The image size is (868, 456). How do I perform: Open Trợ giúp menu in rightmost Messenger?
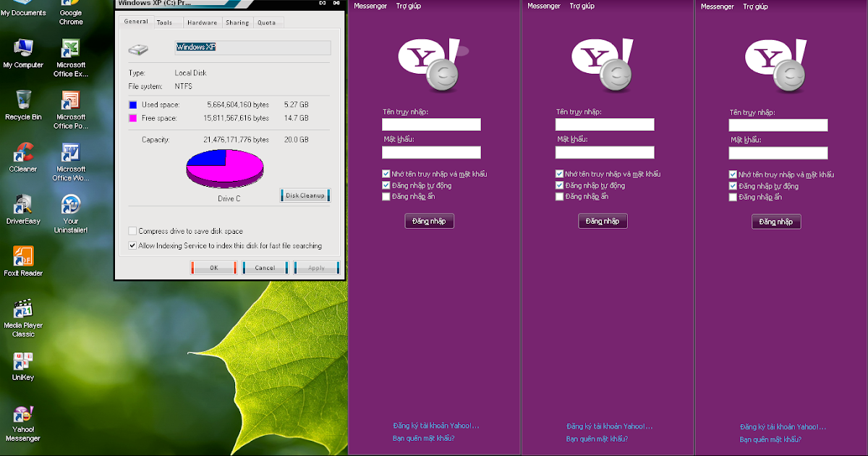pyautogui.click(x=755, y=7)
